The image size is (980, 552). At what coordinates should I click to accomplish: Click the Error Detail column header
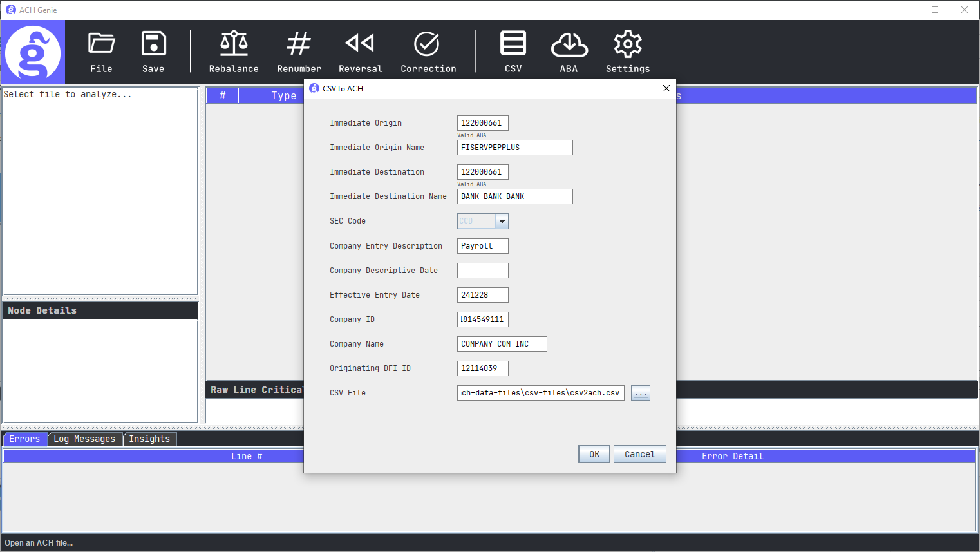733,456
